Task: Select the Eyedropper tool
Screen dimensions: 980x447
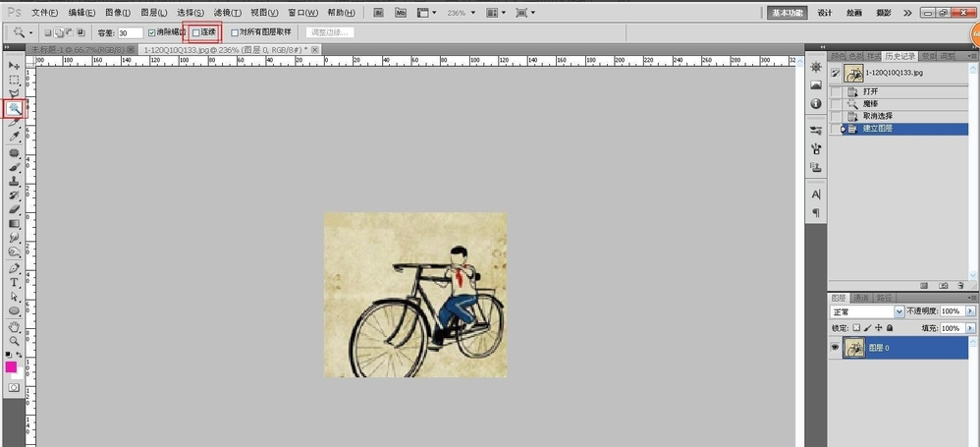Action: 14,137
